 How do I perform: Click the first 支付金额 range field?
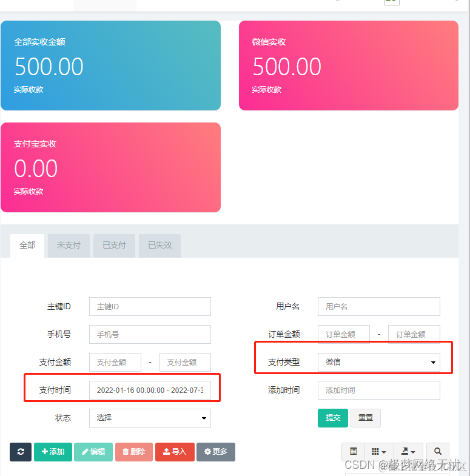coord(115,362)
